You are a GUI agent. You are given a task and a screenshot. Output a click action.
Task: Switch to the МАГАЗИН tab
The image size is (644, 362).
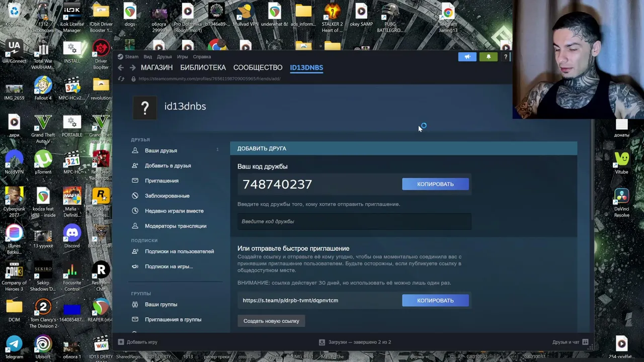(156, 67)
